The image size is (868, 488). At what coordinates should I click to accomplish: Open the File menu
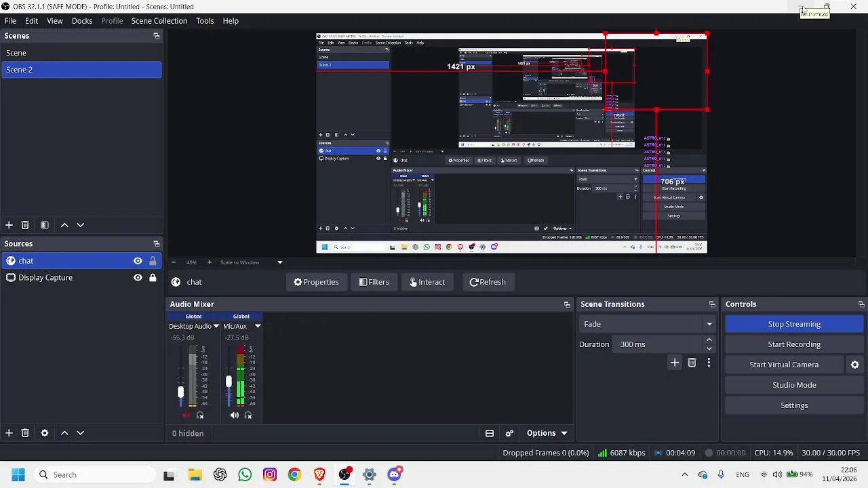point(10,20)
